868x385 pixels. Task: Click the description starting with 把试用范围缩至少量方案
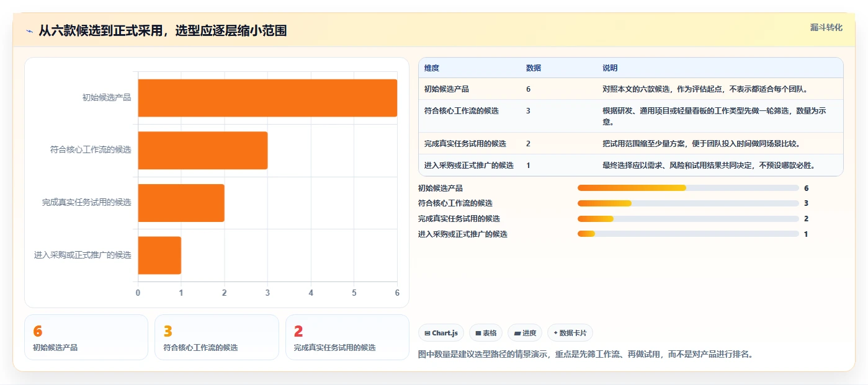[701, 144]
